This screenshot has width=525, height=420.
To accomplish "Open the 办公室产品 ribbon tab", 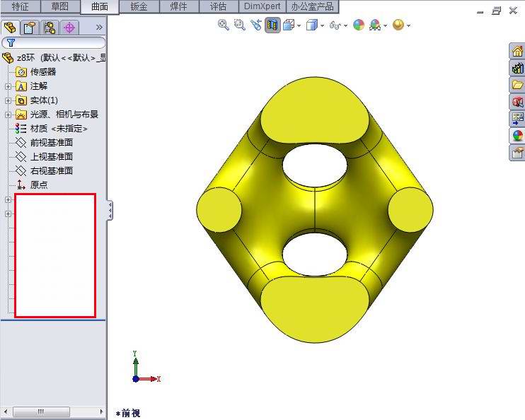I will coord(313,6).
